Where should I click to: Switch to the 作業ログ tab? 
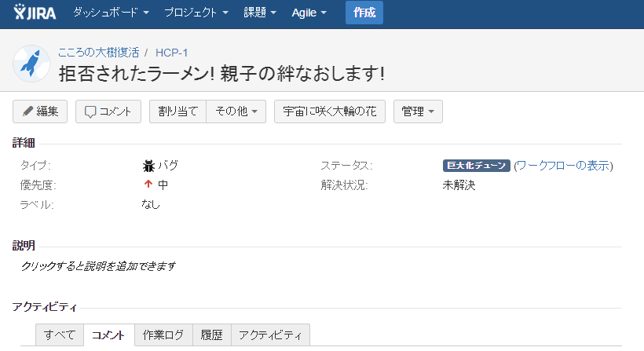pyautogui.click(x=163, y=335)
